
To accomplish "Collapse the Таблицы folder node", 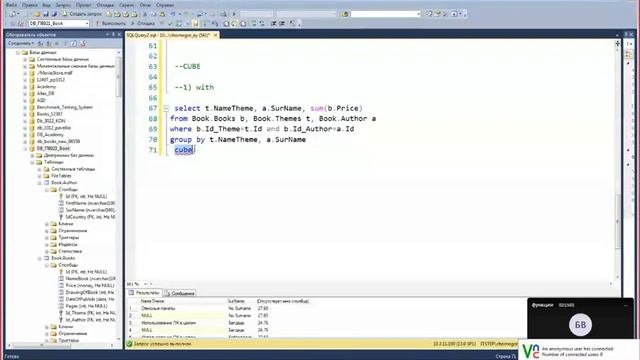I will pos(32,162).
